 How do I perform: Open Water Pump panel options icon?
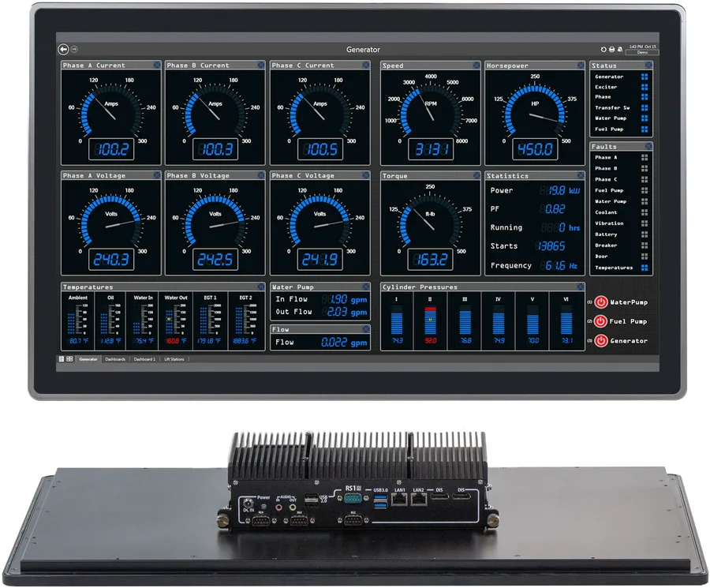[x=365, y=287]
